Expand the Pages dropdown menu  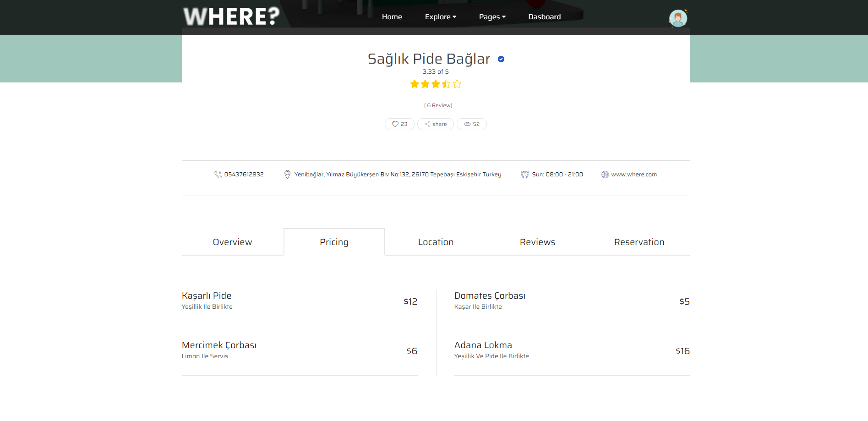(492, 17)
